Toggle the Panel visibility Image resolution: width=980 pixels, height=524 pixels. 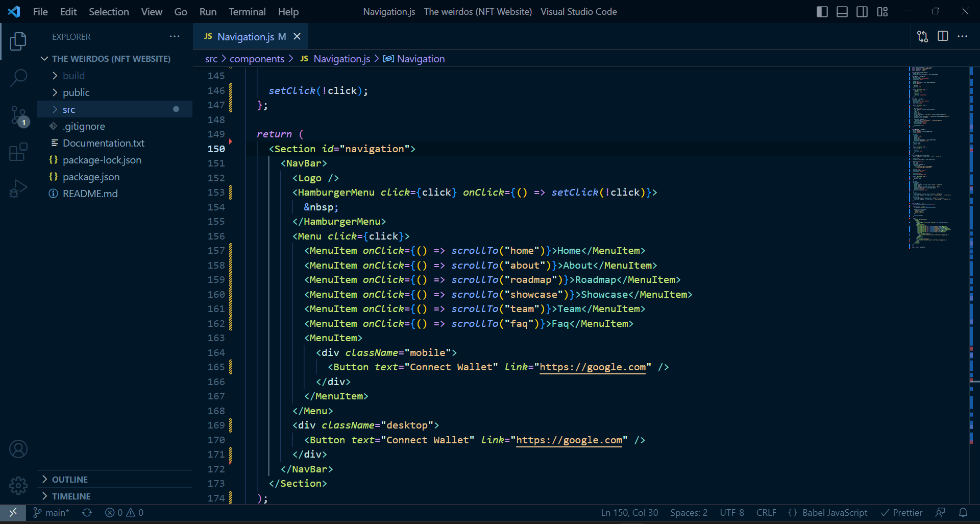(x=842, y=11)
